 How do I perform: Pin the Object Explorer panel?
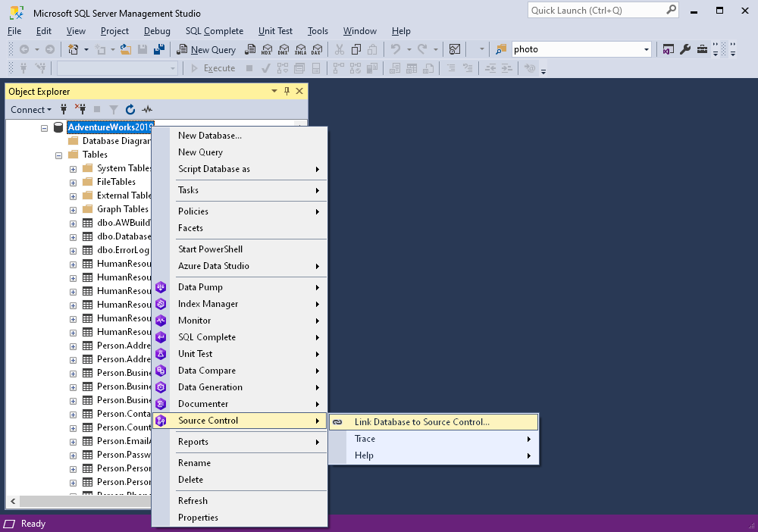[287, 91]
